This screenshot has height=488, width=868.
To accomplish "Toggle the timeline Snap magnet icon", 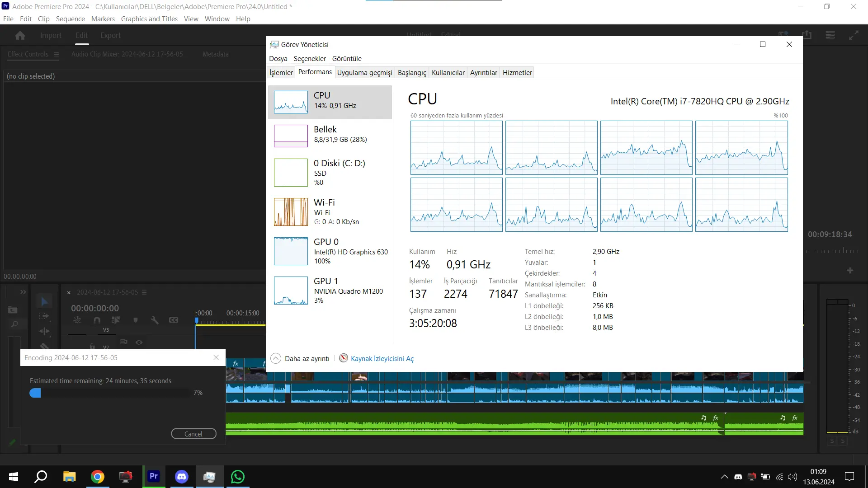I will point(97,320).
